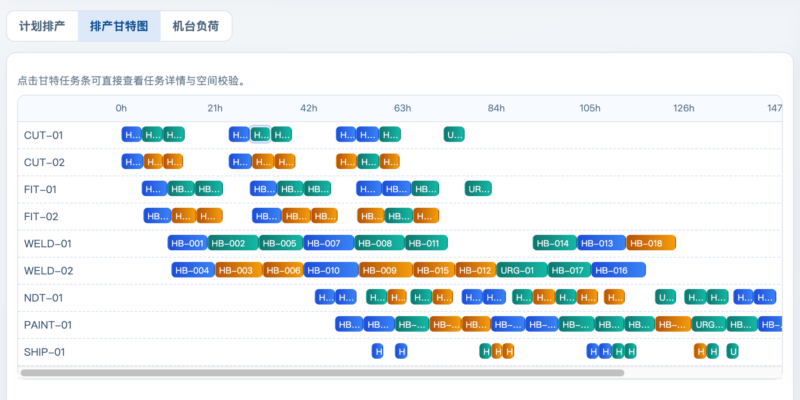Click the HB-004 task on WELD-02
This screenshot has height=400, width=800.
tap(193, 270)
